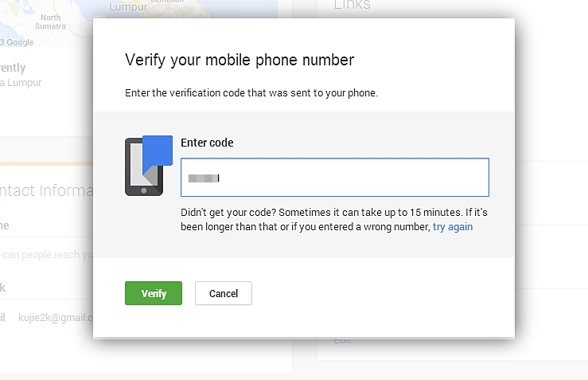The width and height of the screenshot is (588, 380).
Task: Click the Edit link below the dialog
Action: point(342,341)
